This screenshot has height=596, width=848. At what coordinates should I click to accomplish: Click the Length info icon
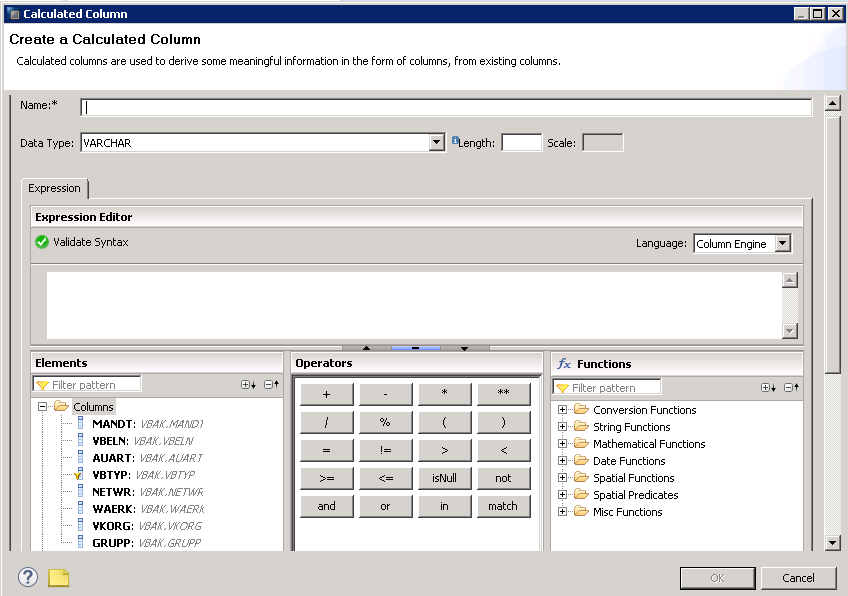[x=455, y=140]
